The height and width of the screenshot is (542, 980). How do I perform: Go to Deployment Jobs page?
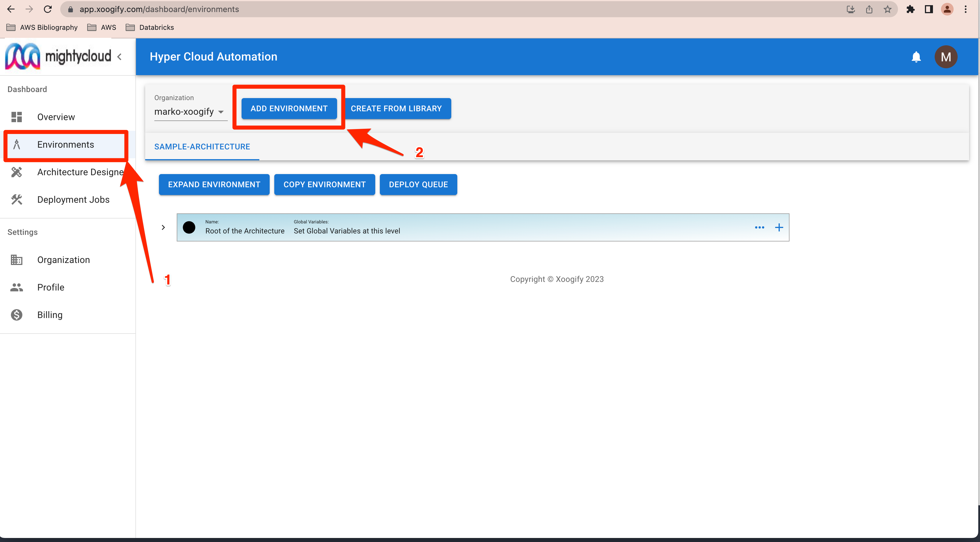pos(73,199)
